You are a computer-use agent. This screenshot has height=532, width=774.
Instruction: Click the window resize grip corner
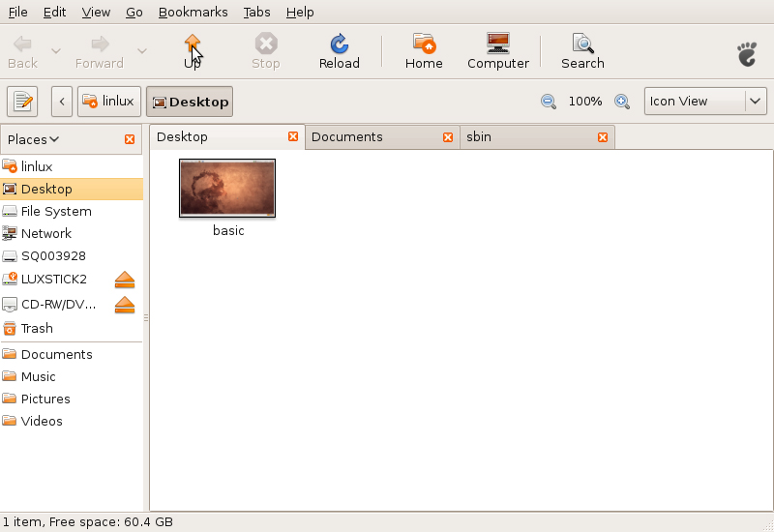(768, 526)
